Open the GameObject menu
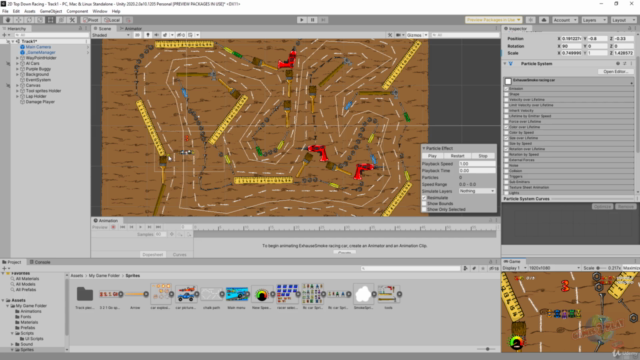Screen dimensions: 640x360 coord(51,11)
